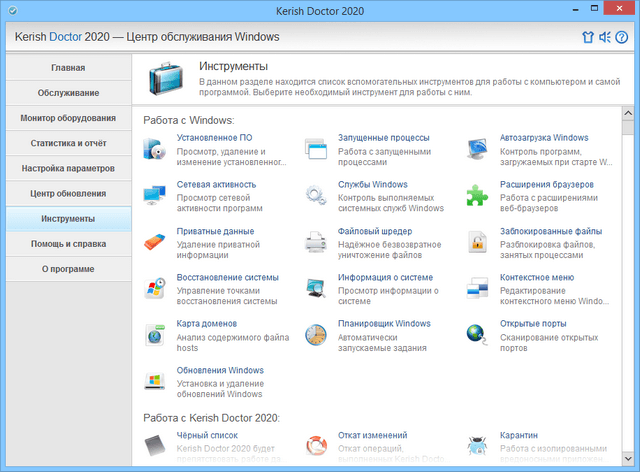
Task: Click the Запущенные процессы window icon
Action: [316, 149]
